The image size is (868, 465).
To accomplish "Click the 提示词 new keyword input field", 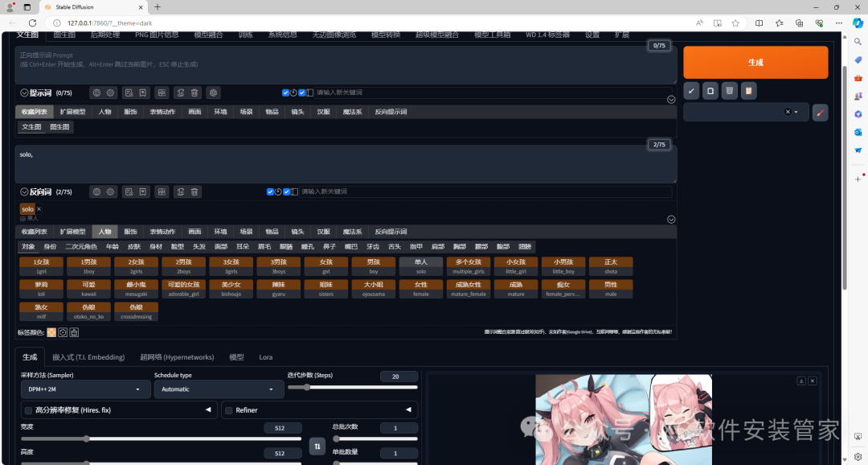I will (493, 93).
